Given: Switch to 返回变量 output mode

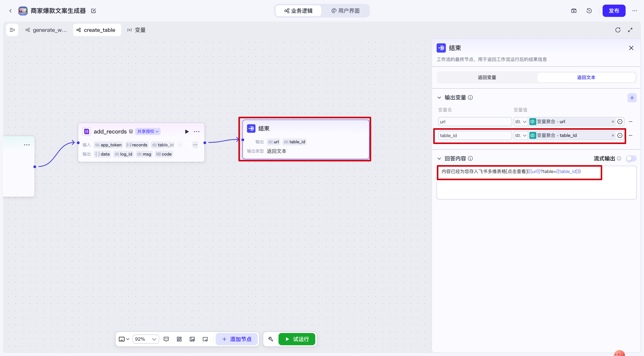Looking at the screenshot, I should [x=487, y=77].
